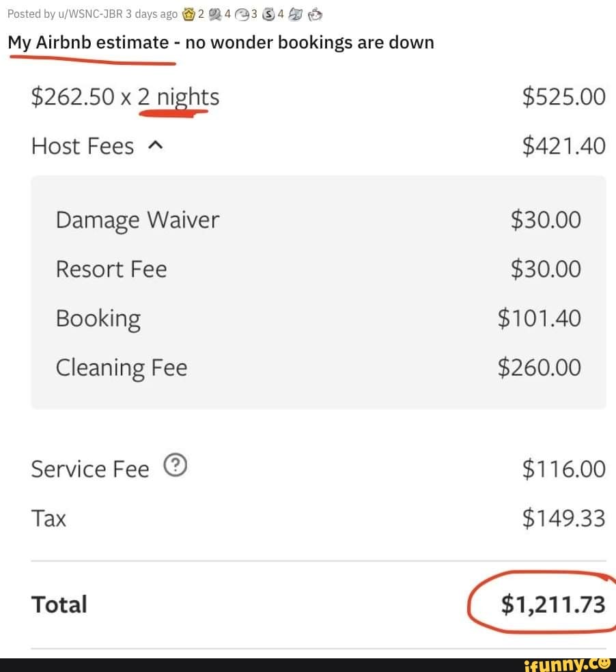Click the post title about Airbnb estimate
The height and width of the screenshot is (672, 616).
tap(221, 43)
